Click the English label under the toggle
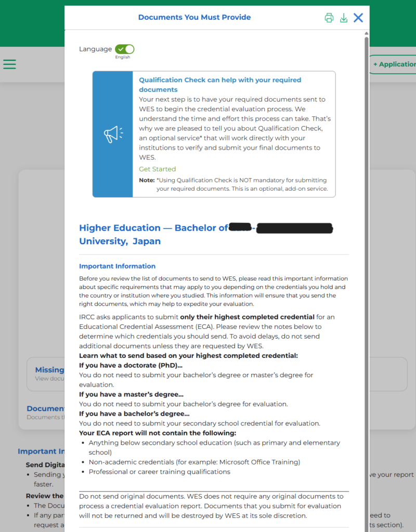This screenshot has width=416, height=532. coord(123,58)
